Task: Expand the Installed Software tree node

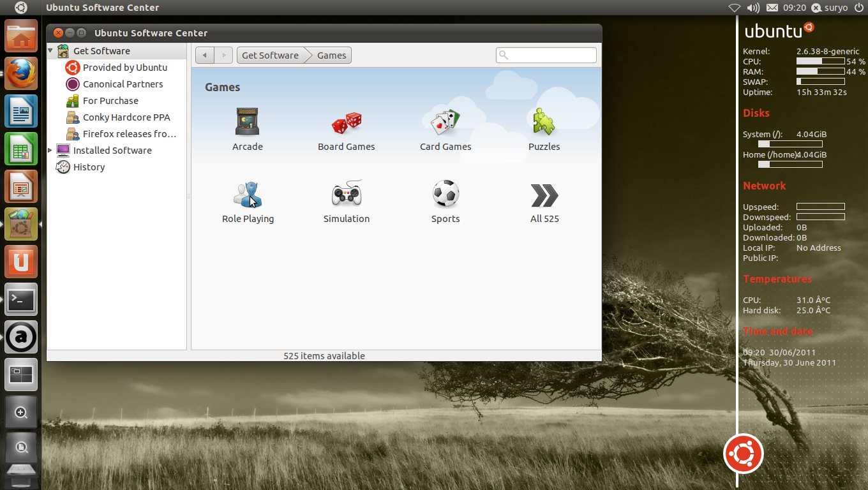Action: [51, 151]
